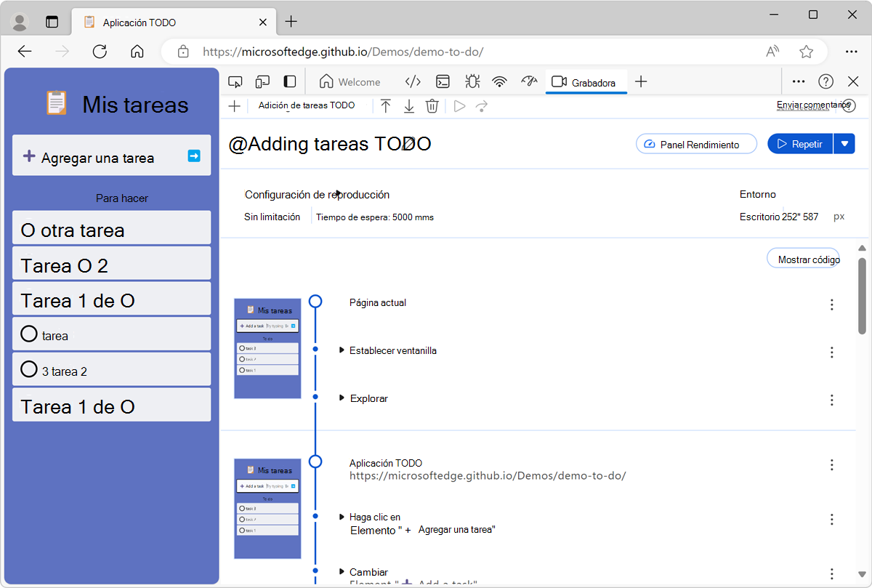Click the replay play icon in toolbar
The image size is (872, 588).
459,106
